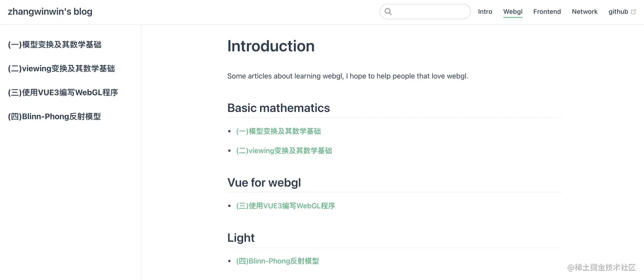
Task: Select the Webgl nav tab
Action: [x=513, y=12]
